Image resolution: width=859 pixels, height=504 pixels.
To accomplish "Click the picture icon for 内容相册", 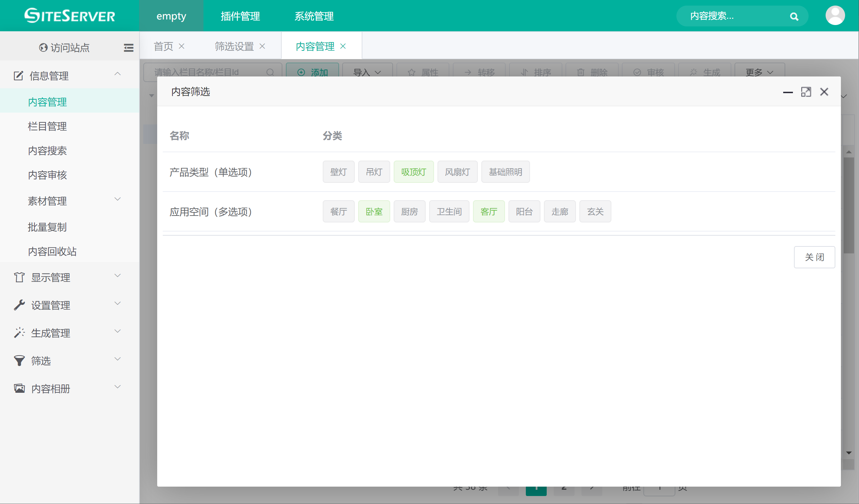I will pyautogui.click(x=19, y=389).
